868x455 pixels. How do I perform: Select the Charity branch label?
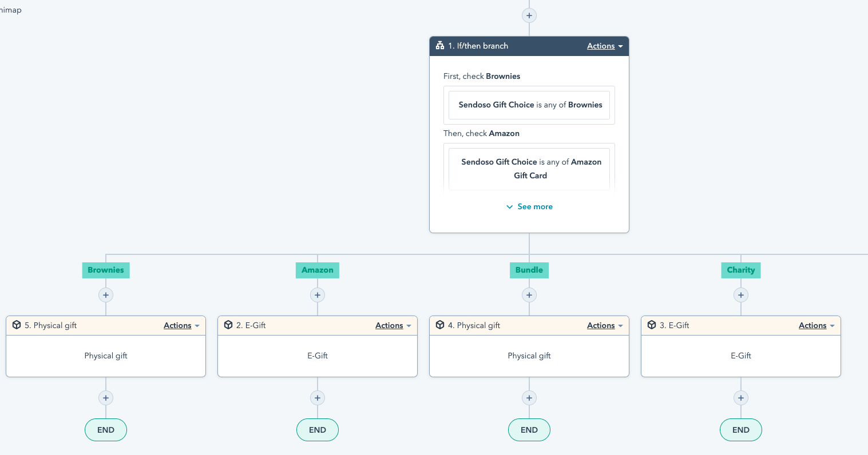click(x=741, y=270)
